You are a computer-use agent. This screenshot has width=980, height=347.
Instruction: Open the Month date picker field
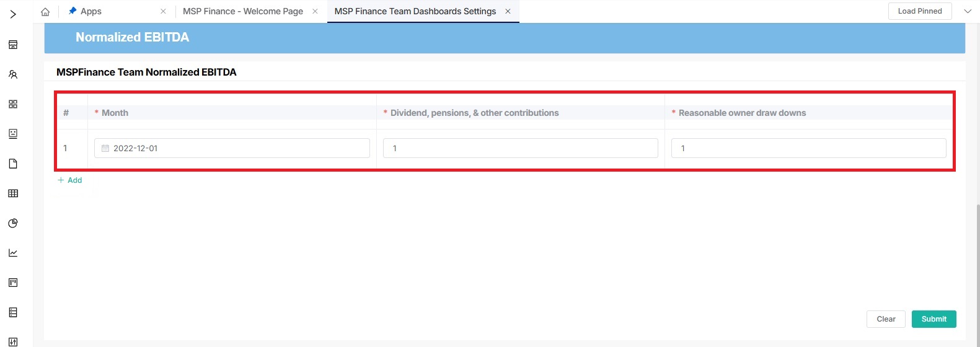point(232,148)
